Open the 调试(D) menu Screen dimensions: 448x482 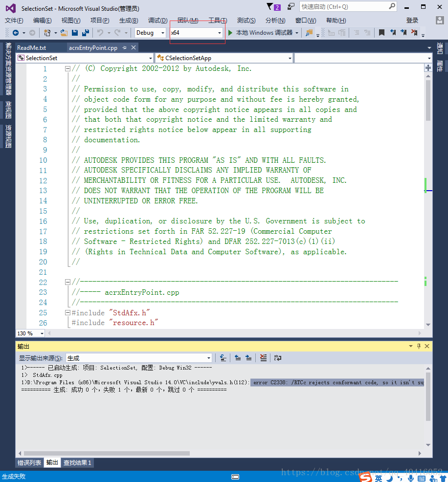pyautogui.click(x=158, y=21)
